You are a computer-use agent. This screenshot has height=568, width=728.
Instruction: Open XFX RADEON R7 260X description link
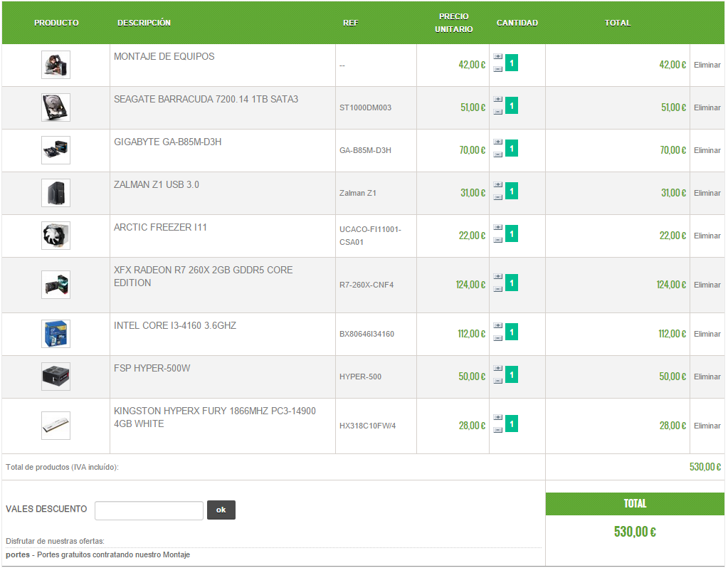[x=204, y=277]
